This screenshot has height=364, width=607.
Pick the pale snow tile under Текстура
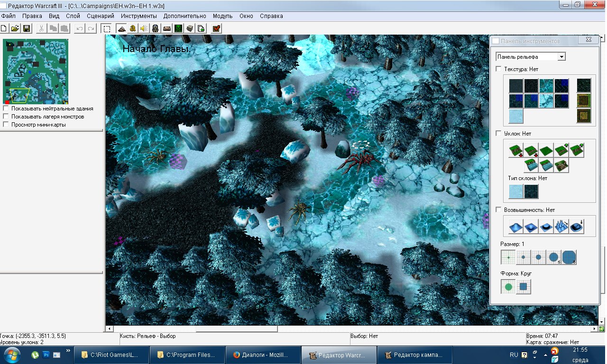coord(516,116)
